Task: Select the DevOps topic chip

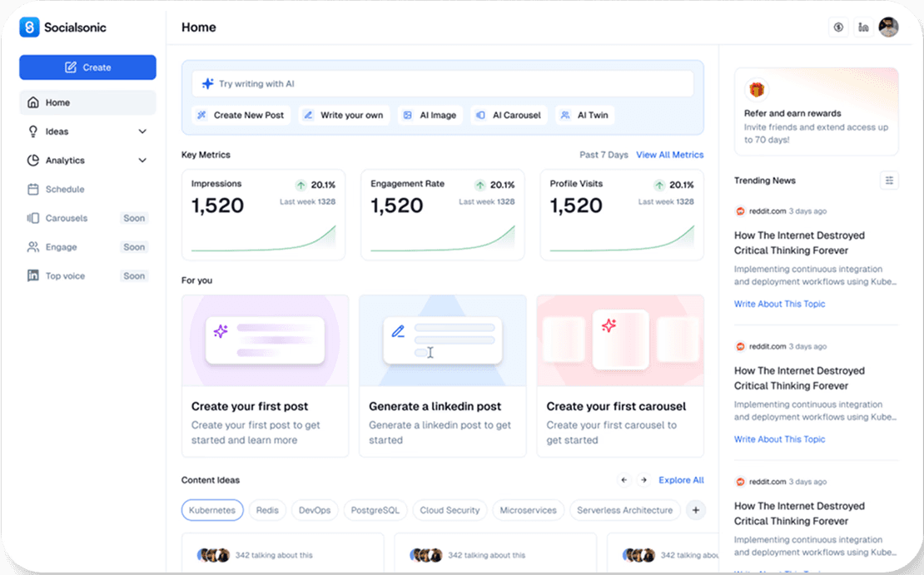Action: click(315, 510)
